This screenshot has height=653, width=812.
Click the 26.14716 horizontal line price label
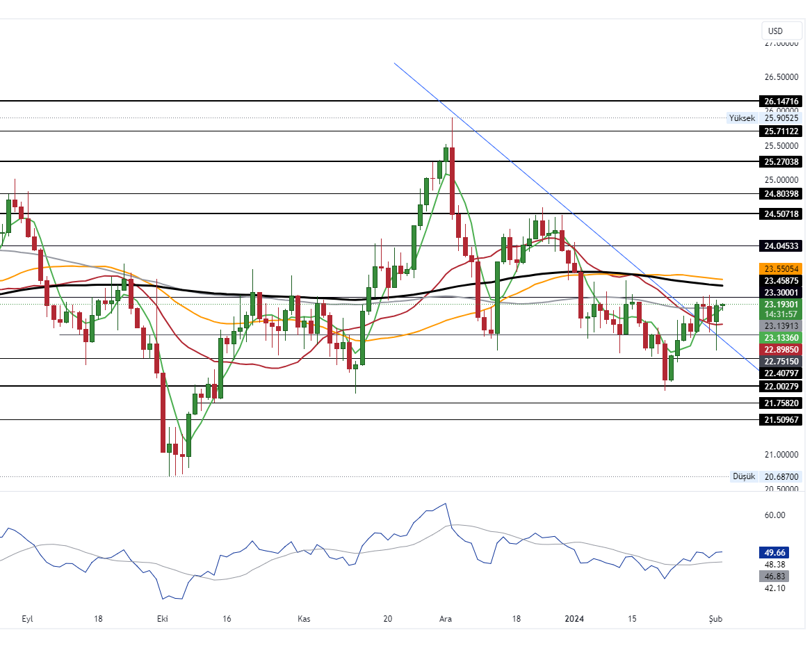click(x=781, y=101)
